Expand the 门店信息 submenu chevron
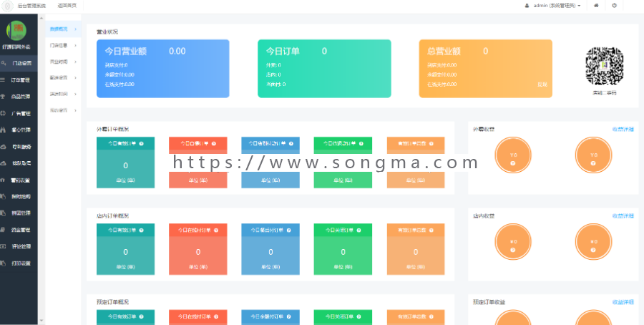This screenshot has width=644, height=325. coord(76,46)
